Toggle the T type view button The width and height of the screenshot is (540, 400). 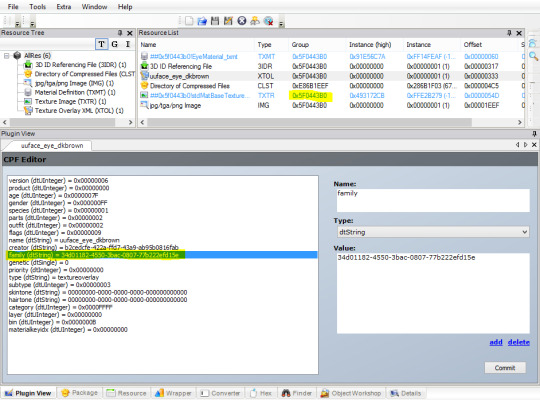(101, 44)
